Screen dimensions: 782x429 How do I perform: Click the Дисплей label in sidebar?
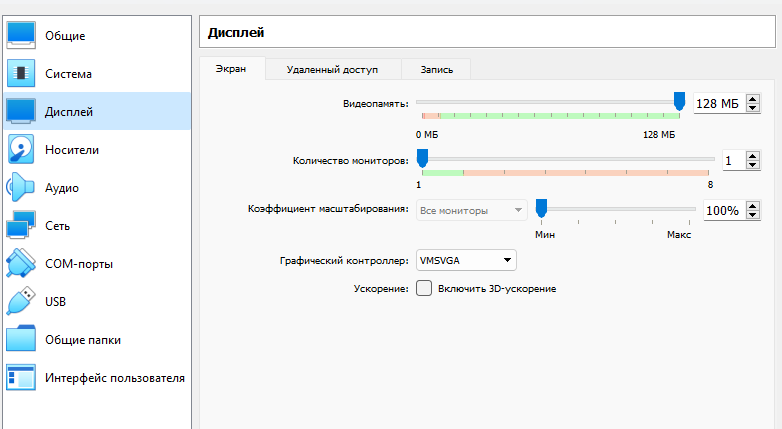click(69, 112)
